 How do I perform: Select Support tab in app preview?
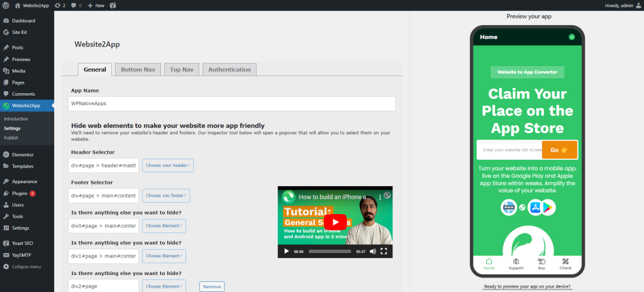pyautogui.click(x=516, y=264)
